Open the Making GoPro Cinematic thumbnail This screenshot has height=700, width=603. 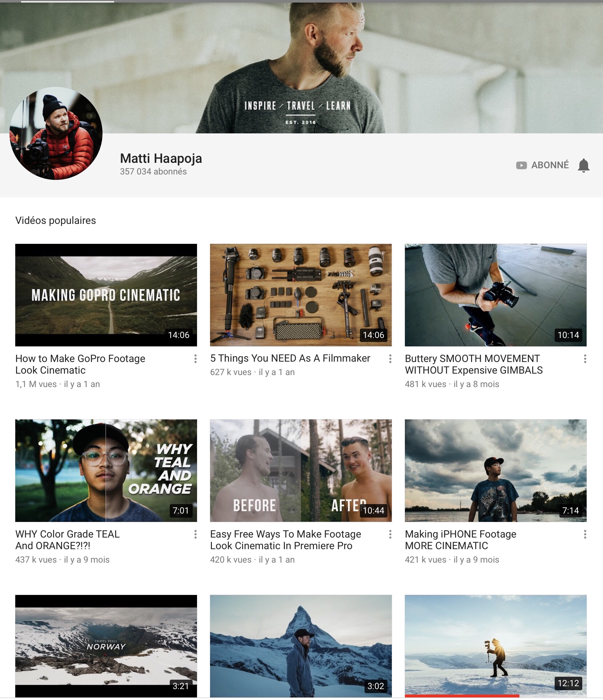pos(106,295)
